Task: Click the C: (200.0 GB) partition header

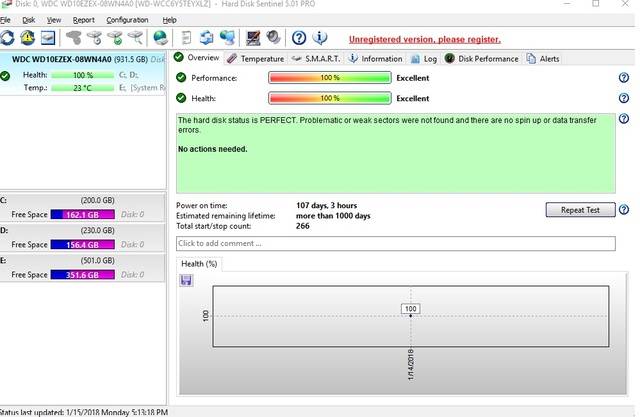Action: click(82, 200)
